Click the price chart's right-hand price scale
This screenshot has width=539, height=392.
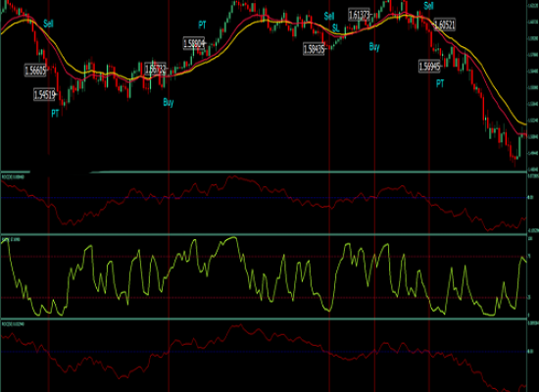pyautogui.click(x=533, y=85)
